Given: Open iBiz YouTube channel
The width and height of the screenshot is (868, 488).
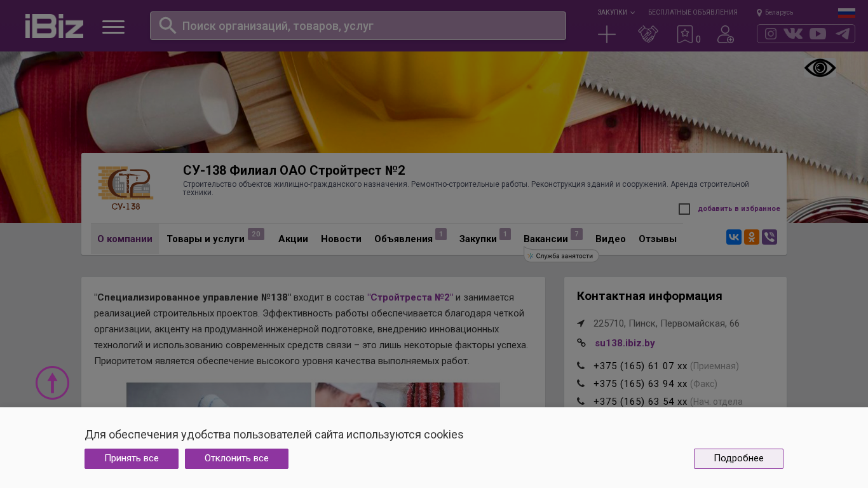Looking at the screenshot, I should (818, 34).
